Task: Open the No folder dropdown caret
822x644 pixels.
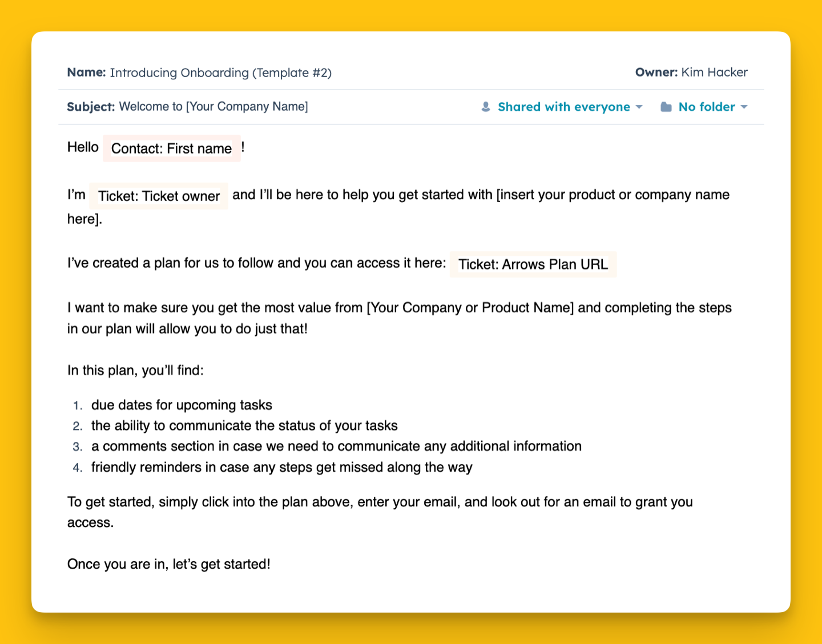Action: click(744, 107)
